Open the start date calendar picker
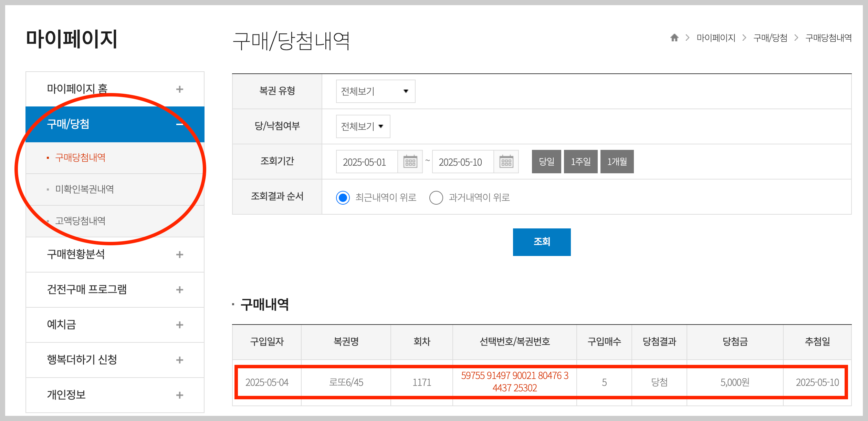 (410, 162)
